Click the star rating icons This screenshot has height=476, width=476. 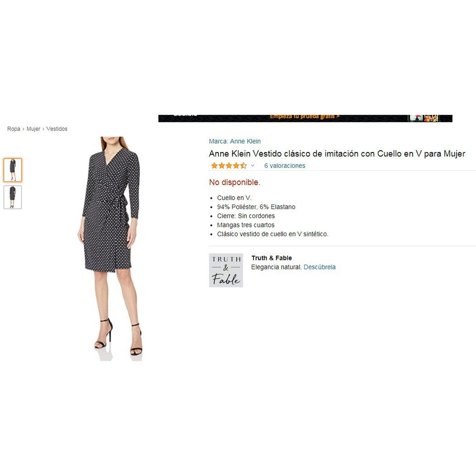pyautogui.click(x=229, y=166)
